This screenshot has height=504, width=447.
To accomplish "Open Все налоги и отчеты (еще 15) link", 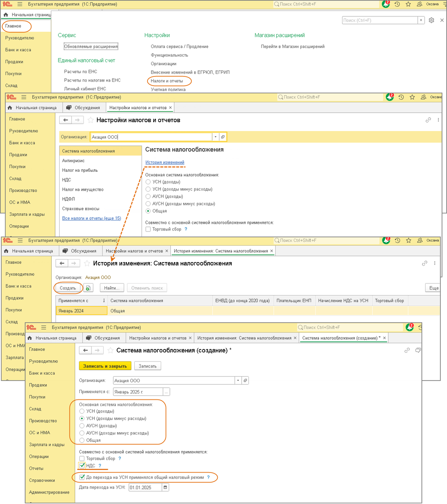I will (x=91, y=218).
